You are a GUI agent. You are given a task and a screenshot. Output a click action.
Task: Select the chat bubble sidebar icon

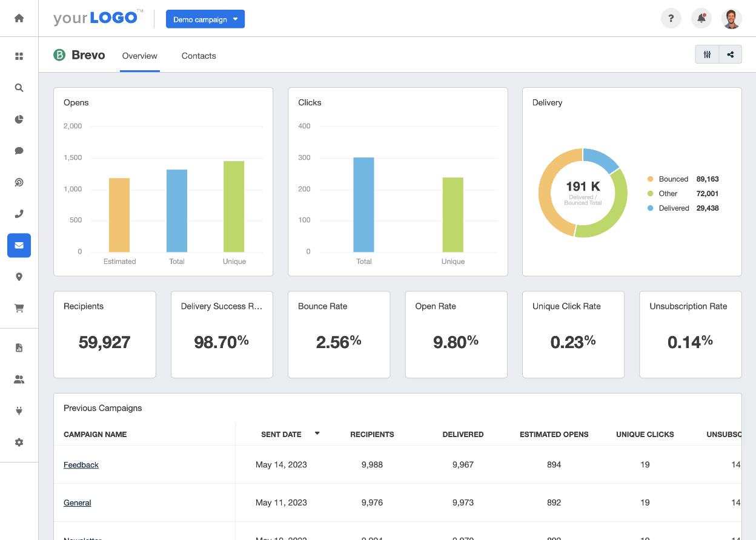[19, 151]
